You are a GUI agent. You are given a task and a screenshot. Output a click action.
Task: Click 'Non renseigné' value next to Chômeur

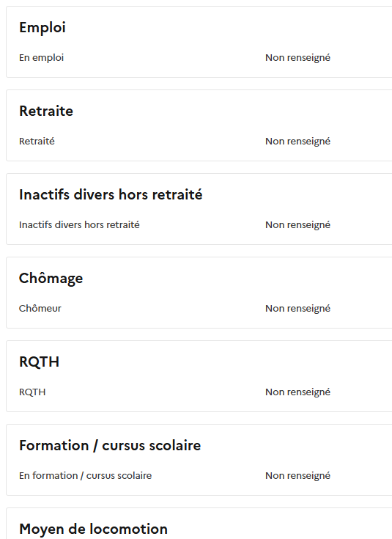click(x=297, y=308)
